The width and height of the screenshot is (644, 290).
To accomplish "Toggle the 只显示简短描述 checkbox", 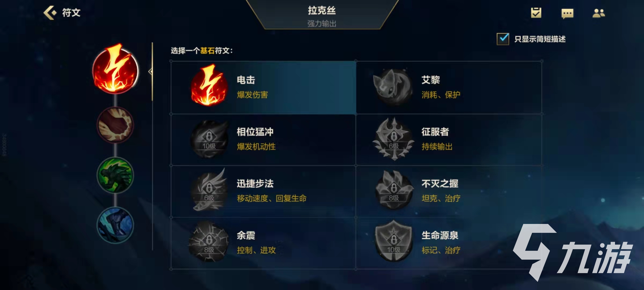I will [503, 39].
